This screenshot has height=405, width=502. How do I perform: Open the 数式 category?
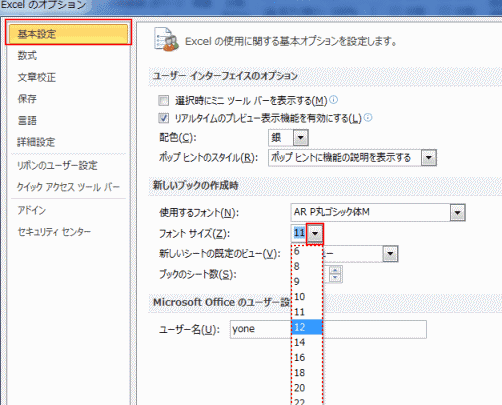27,55
